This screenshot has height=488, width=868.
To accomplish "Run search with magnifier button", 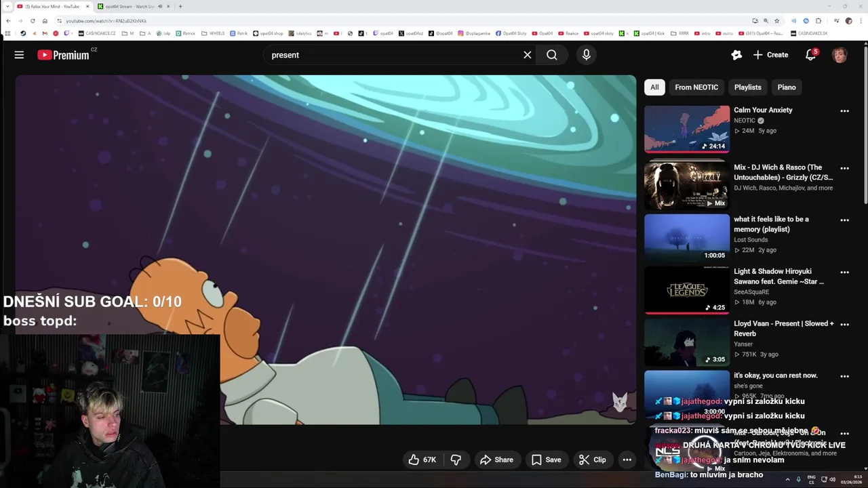I will pos(552,55).
